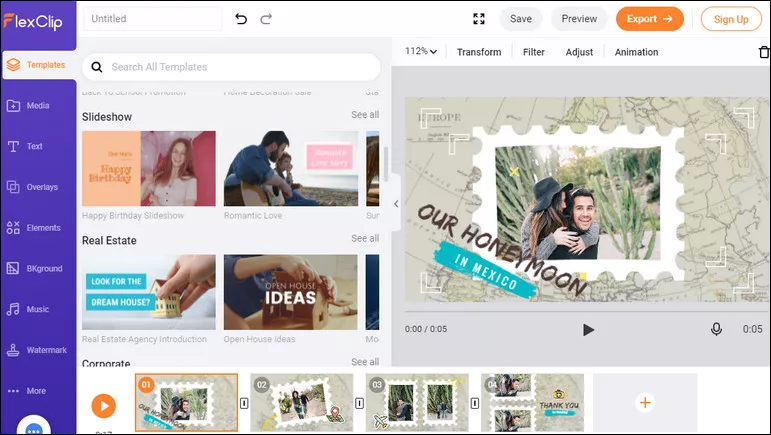Select Real Estate Agency Introduction template

pos(149,292)
